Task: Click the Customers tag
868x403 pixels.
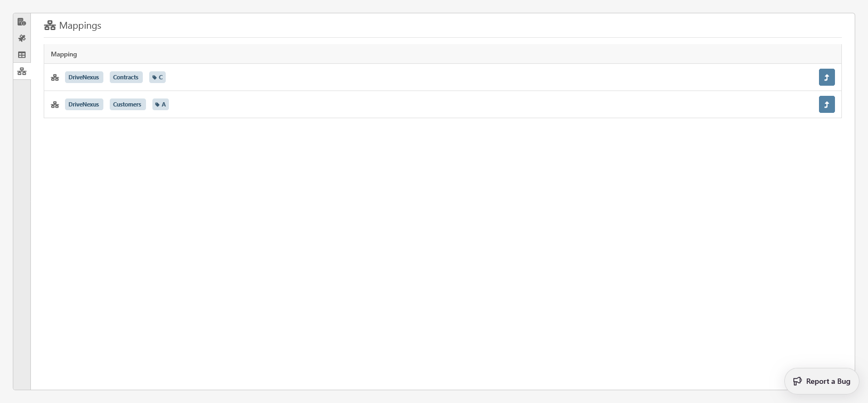Action: 127,104
